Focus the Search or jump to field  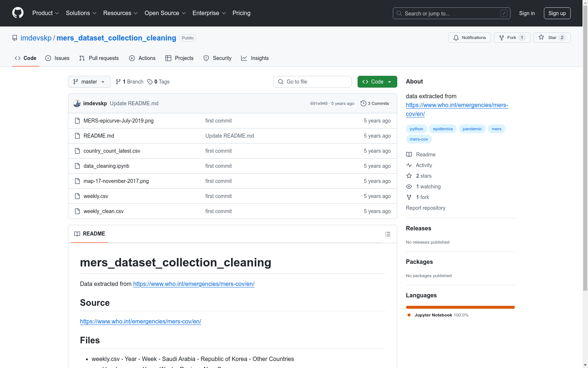[452, 13]
